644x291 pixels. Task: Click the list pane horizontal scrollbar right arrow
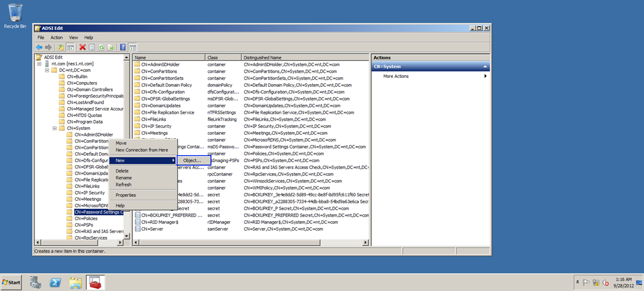coord(365,243)
